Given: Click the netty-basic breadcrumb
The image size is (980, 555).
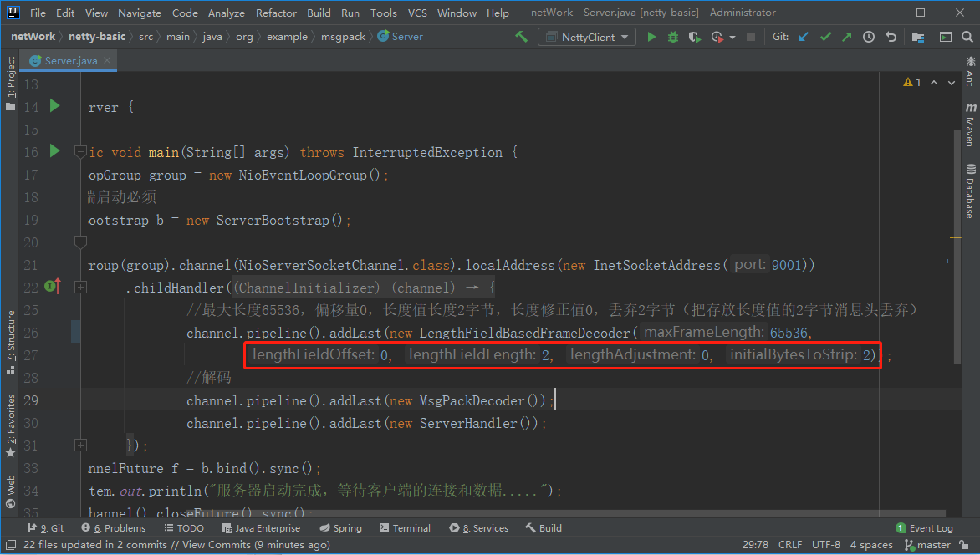Looking at the screenshot, I should pos(97,37).
